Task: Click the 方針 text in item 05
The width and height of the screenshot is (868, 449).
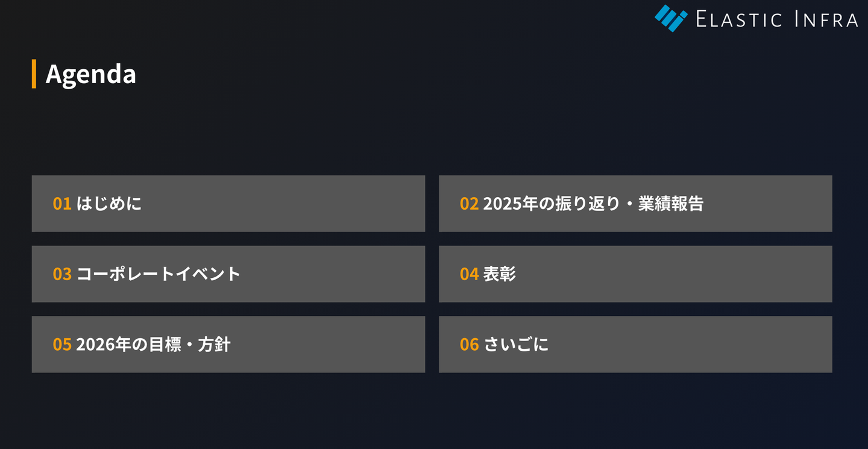Action: coord(214,345)
